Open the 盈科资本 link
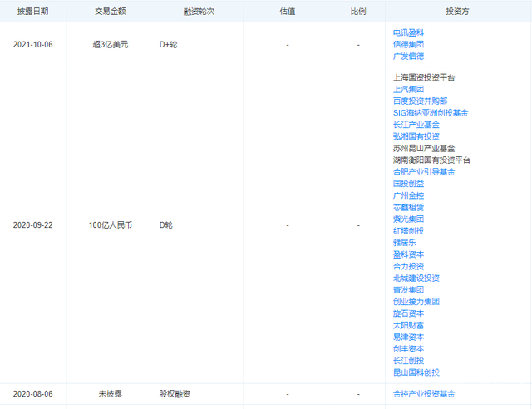 pyautogui.click(x=408, y=254)
